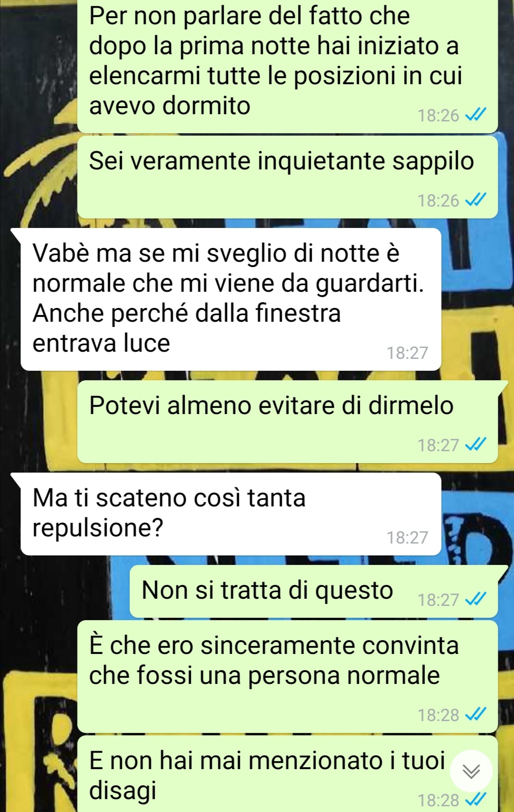Screen dimensions: 514x812
Task: Select message 'Per non parlare del fatto che'
Action: pos(287,67)
